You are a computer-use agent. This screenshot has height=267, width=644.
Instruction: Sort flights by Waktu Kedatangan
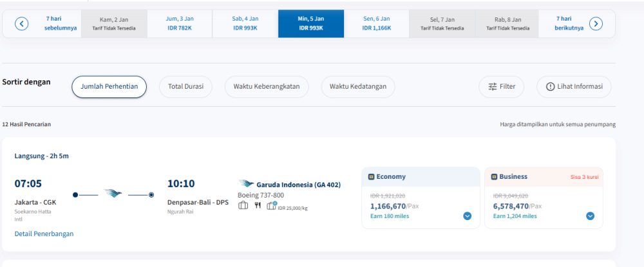[358, 87]
